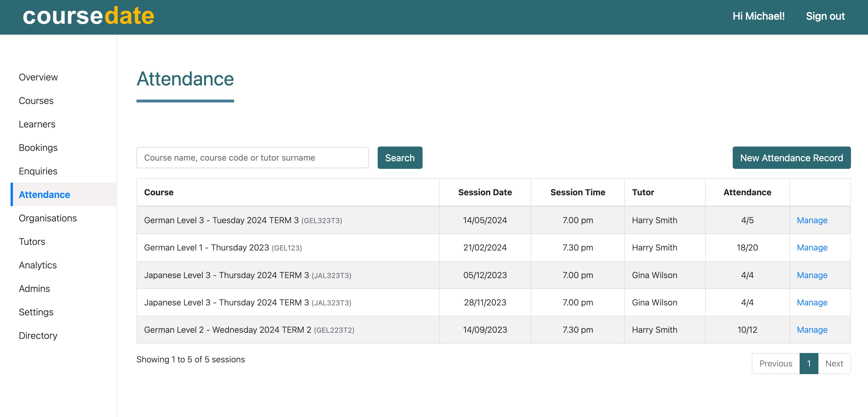This screenshot has width=868, height=417.
Task: Manage the 14/05/2024 German Level 3 session
Action: [812, 220]
